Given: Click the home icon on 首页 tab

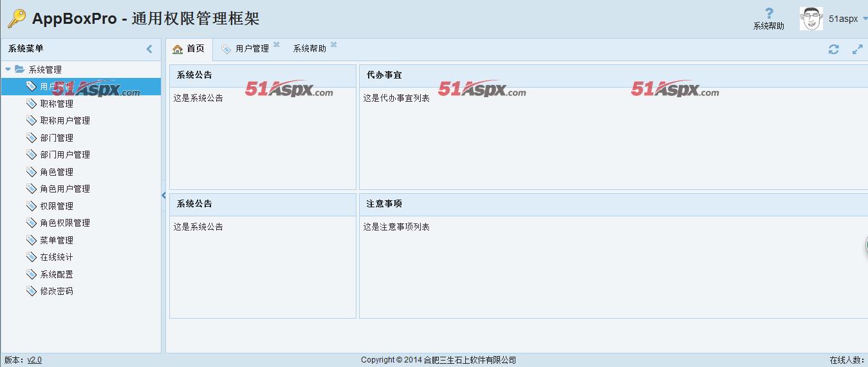Looking at the screenshot, I should click(x=178, y=49).
